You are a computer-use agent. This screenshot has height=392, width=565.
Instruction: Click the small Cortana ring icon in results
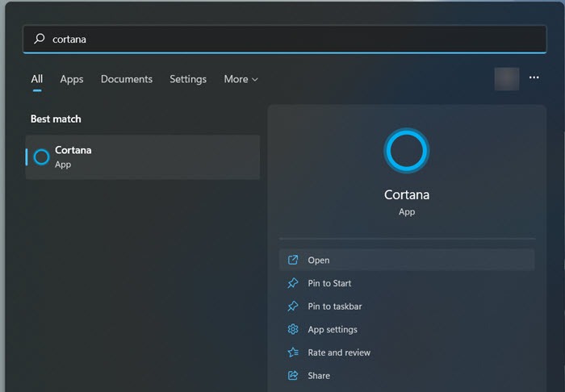coord(41,157)
